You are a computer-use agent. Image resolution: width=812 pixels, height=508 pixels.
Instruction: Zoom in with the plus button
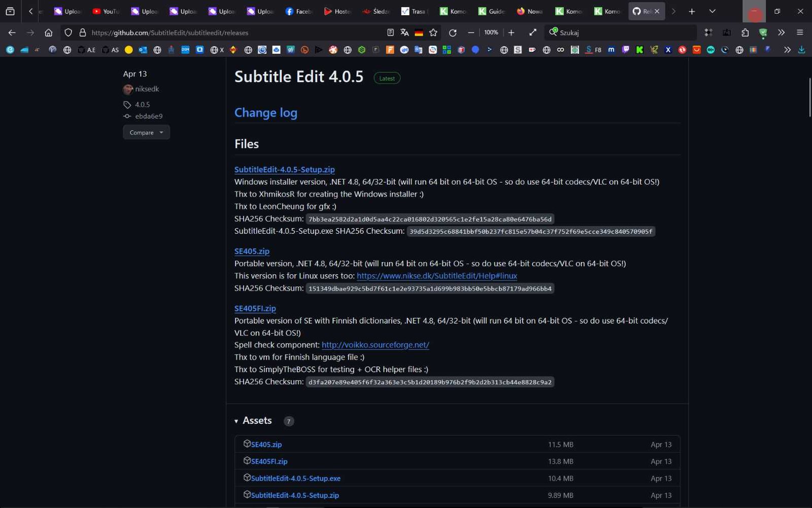coord(511,33)
